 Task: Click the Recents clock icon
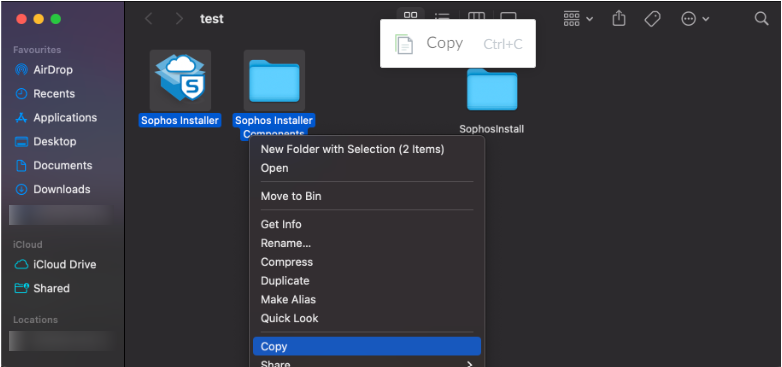(21, 94)
